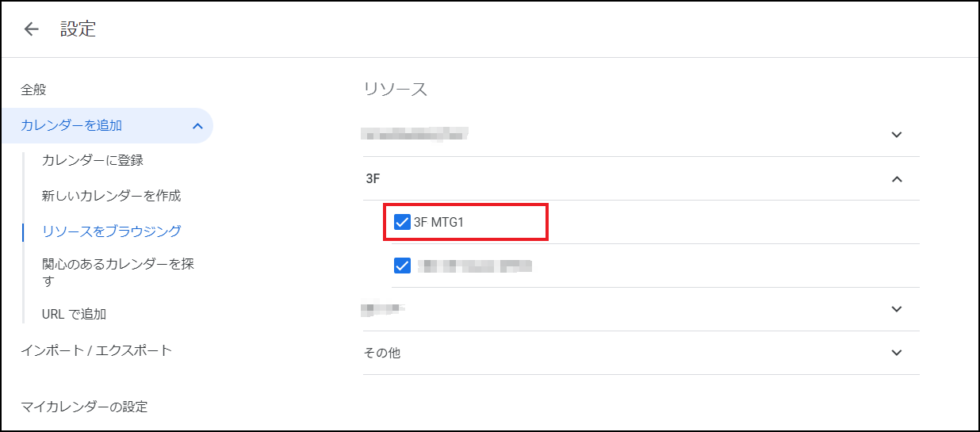This screenshot has width=980, height=432.
Task: Expand the first blurred resource group
Action: (x=897, y=135)
